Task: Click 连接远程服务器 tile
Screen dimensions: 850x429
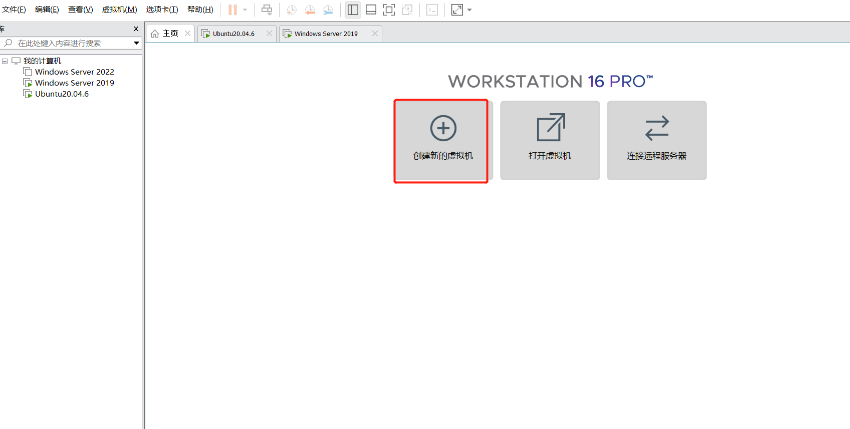Action: point(656,140)
